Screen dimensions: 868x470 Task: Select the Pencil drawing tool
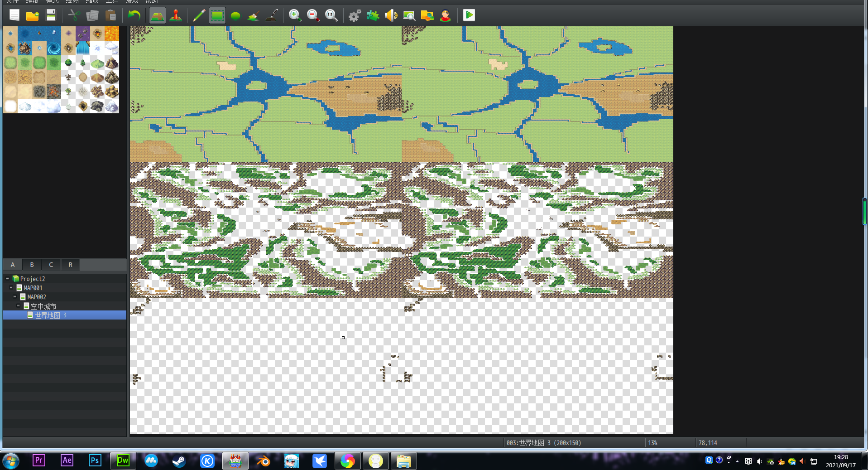199,15
